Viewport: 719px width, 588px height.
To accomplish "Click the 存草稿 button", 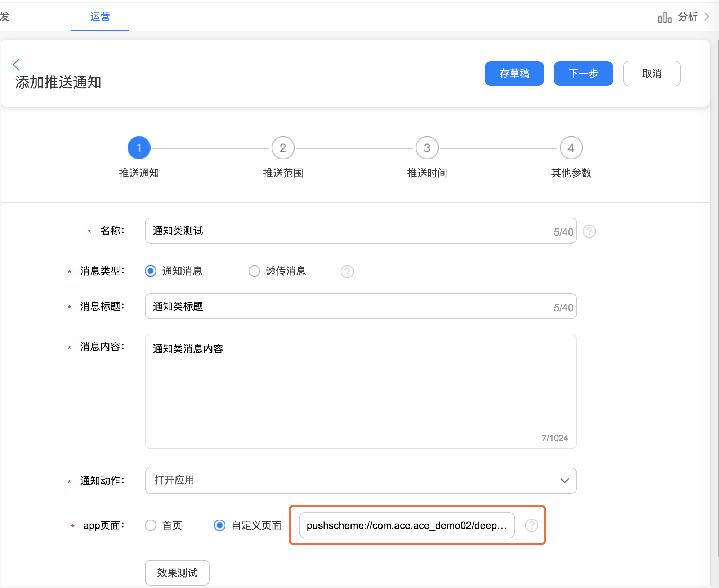I will coord(514,73).
